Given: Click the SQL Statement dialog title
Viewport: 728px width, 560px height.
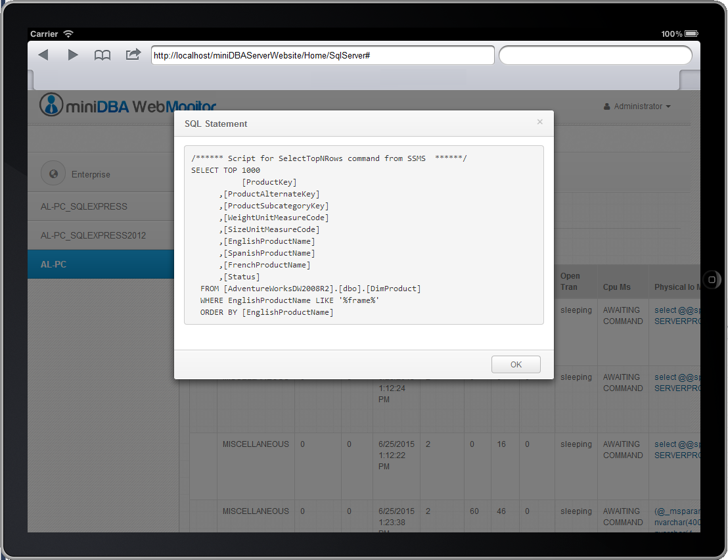Looking at the screenshot, I should (216, 124).
